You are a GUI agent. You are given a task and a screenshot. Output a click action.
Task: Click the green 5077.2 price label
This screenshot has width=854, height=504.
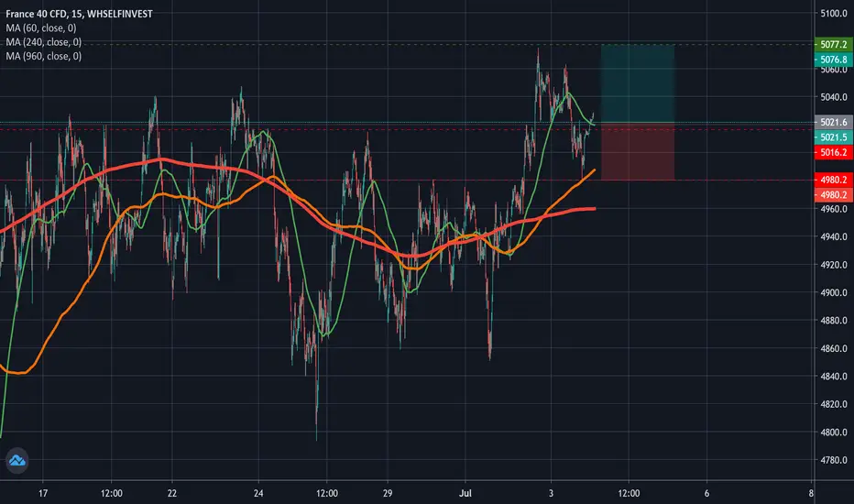point(833,44)
